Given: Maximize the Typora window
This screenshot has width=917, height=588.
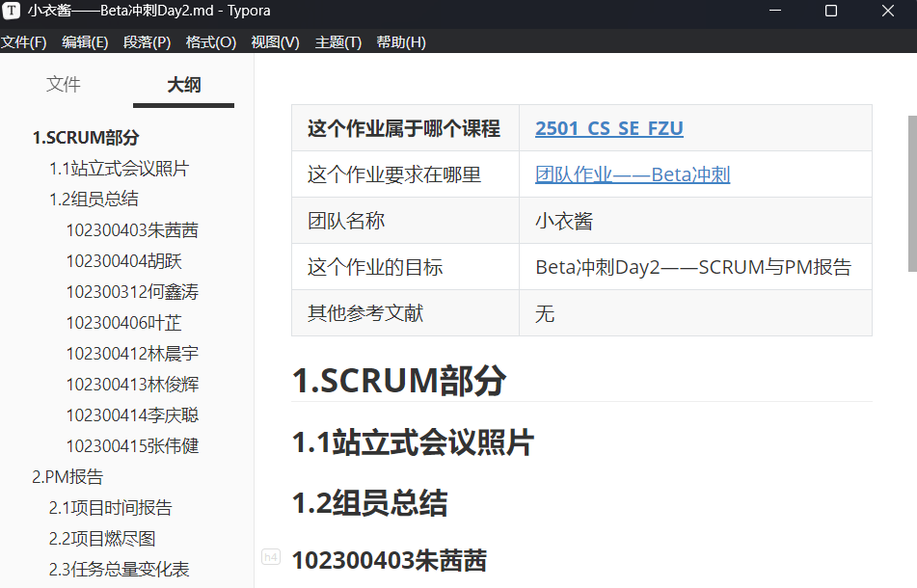Looking at the screenshot, I should (x=831, y=11).
